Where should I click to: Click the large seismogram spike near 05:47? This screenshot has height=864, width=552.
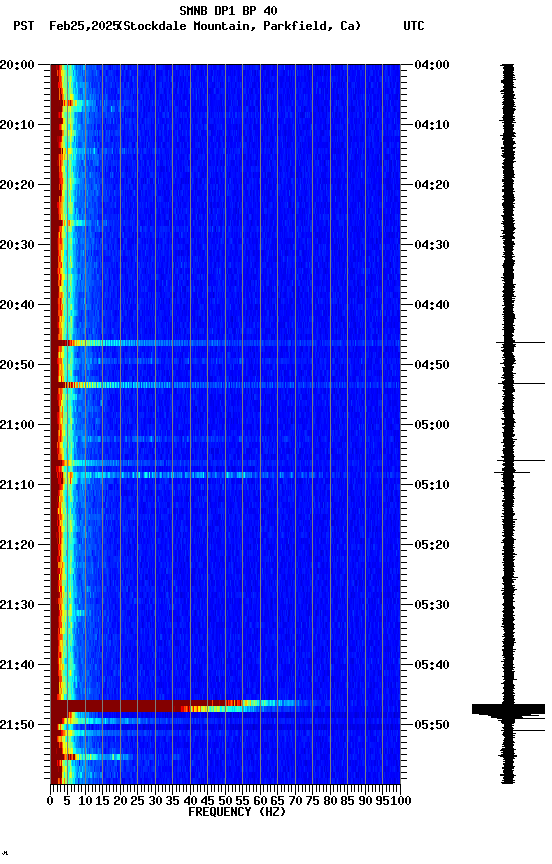point(508,709)
